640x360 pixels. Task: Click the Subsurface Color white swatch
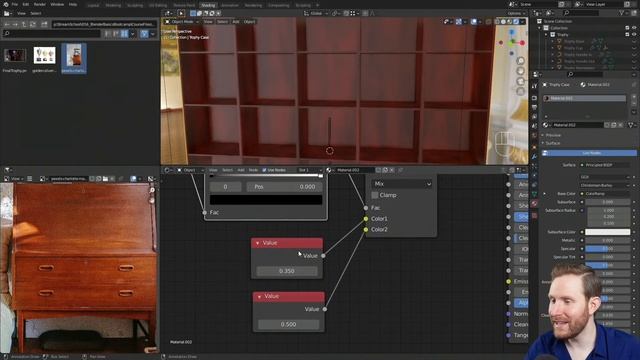tap(608, 232)
